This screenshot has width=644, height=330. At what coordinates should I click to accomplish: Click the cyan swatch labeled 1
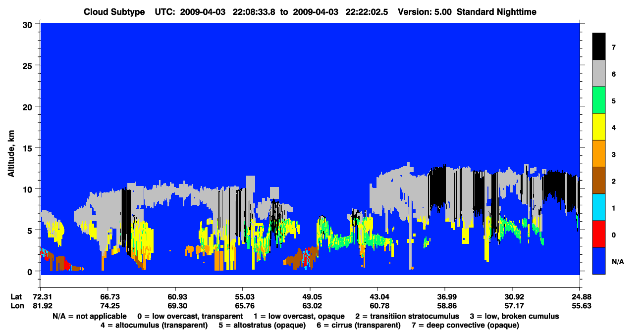click(599, 207)
